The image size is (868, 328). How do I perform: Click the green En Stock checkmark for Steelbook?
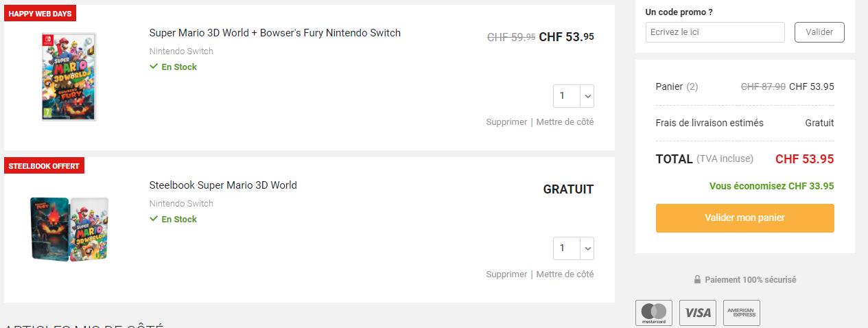click(x=154, y=219)
